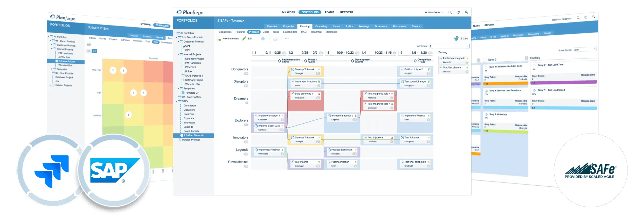
Task: Open the Stream tab
Action: (416, 27)
